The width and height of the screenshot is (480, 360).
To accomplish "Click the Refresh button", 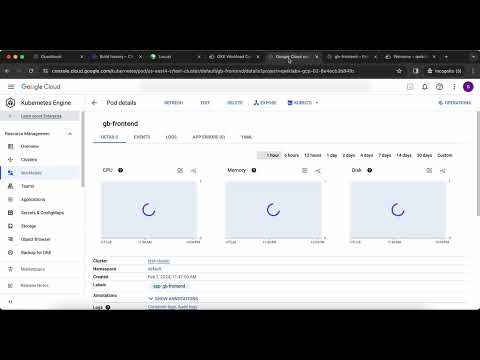I will click(173, 103).
